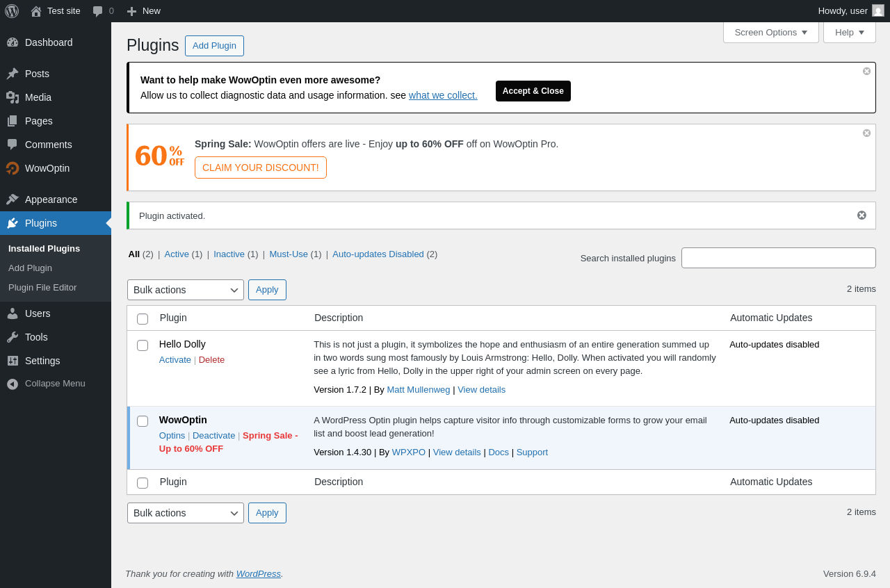
Task: Filter by Inactive plugins
Action: tap(229, 254)
